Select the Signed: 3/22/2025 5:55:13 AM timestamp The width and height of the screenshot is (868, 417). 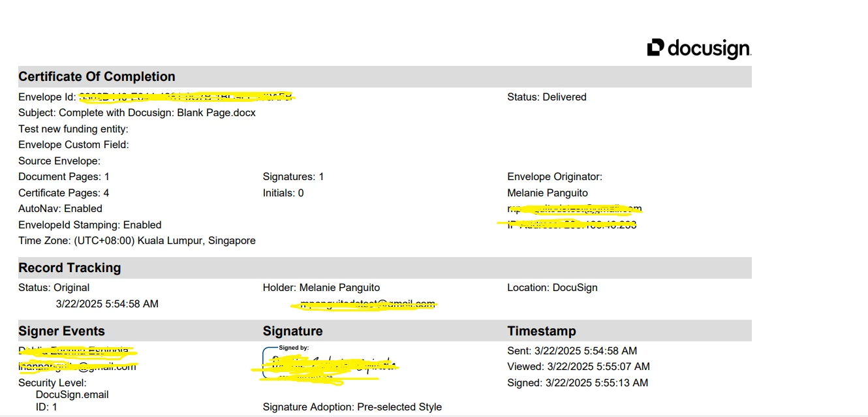tap(578, 382)
